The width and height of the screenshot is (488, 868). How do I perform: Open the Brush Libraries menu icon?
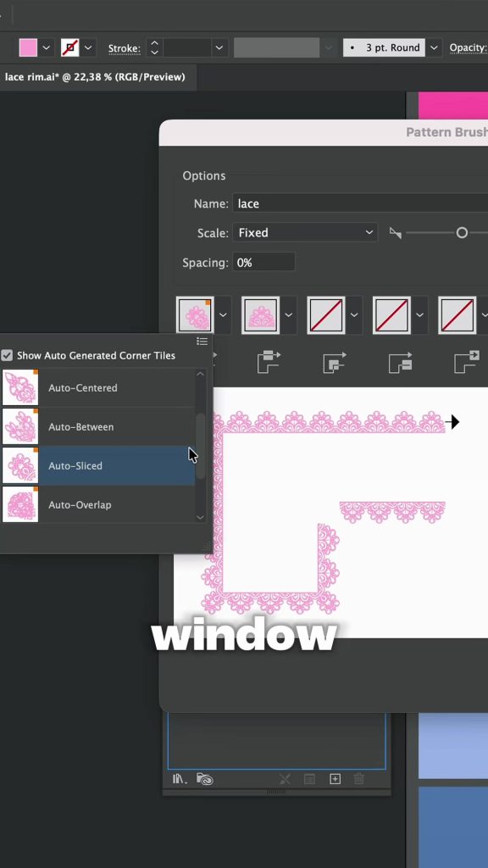180,780
